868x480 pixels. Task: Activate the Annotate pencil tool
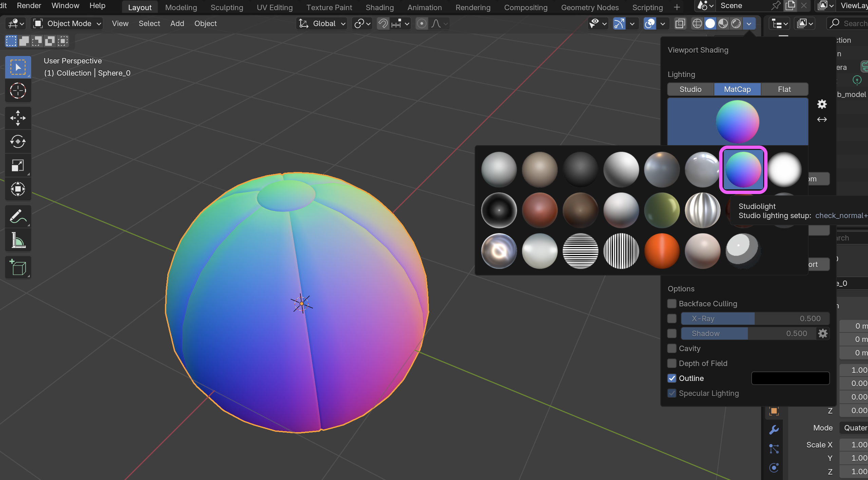pyautogui.click(x=18, y=216)
